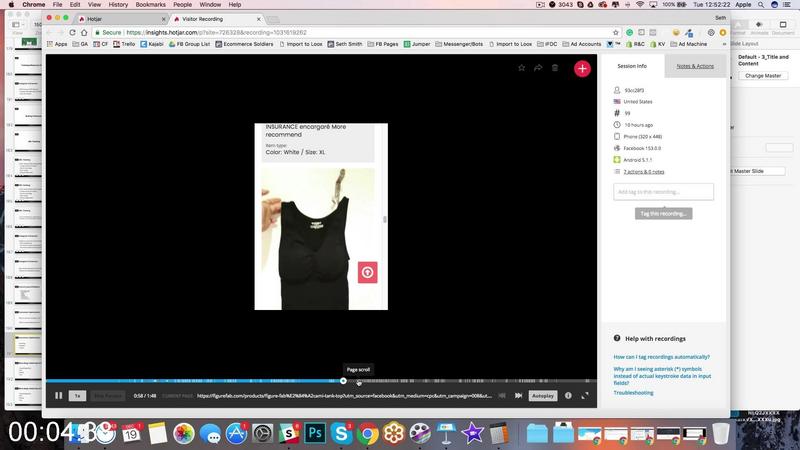
Task: Open Photoshop from the Dock
Action: pos(315,433)
